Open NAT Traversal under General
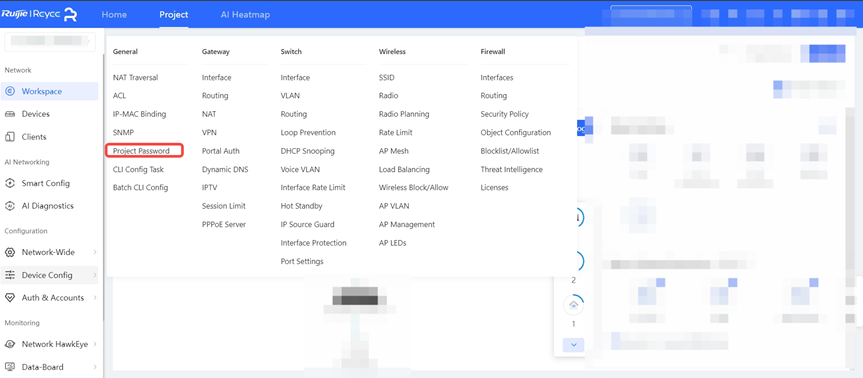The height and width of the screenshot is (378, 863). 135,78
